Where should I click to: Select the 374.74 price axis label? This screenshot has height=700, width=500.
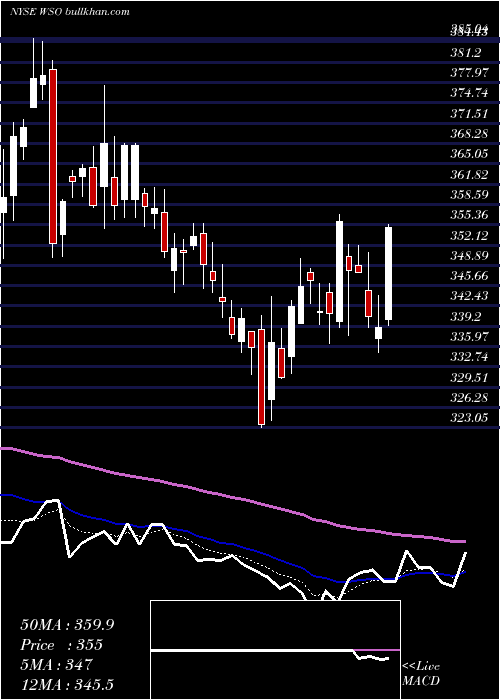pos(469,93)
